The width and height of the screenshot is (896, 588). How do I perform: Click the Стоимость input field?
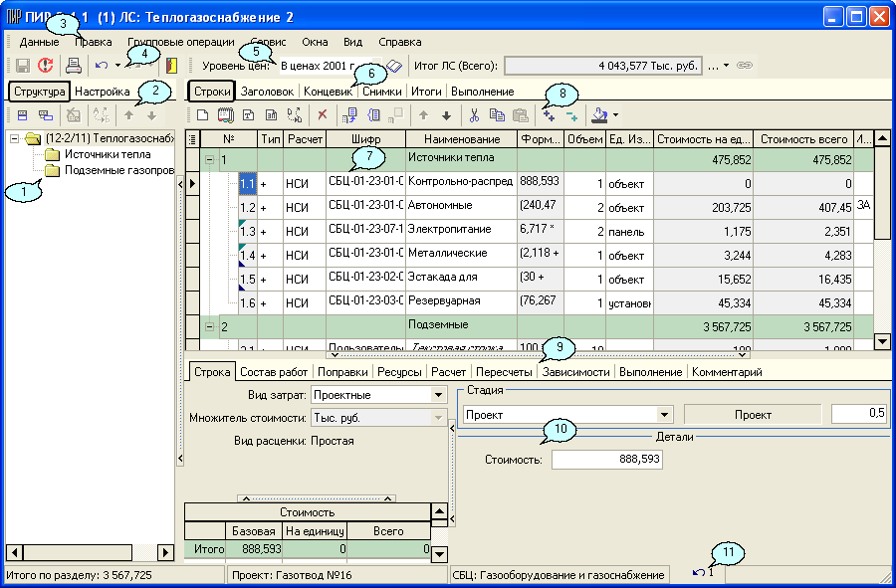pos(607,459)
